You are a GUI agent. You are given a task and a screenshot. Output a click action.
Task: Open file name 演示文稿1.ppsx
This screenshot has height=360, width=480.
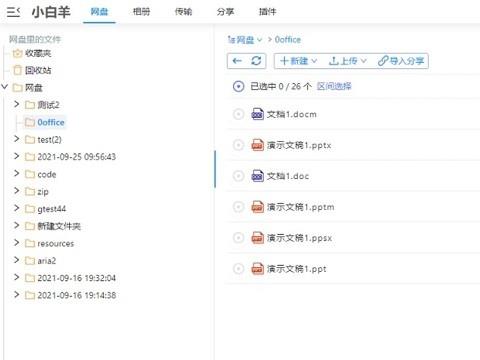pos(299,238)
